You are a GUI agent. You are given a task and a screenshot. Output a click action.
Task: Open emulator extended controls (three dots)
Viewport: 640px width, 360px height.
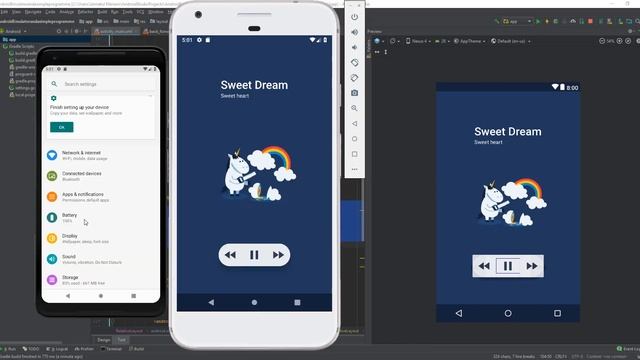[x=355, y=169]
